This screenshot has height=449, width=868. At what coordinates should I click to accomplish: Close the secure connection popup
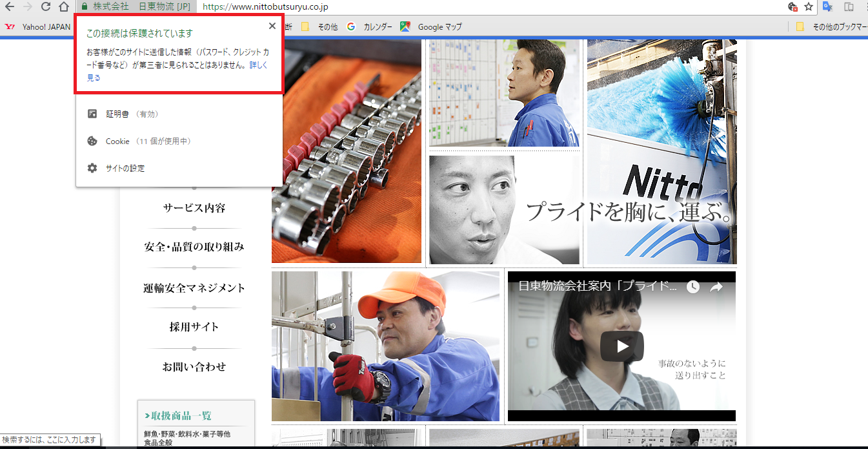point(272,26)
